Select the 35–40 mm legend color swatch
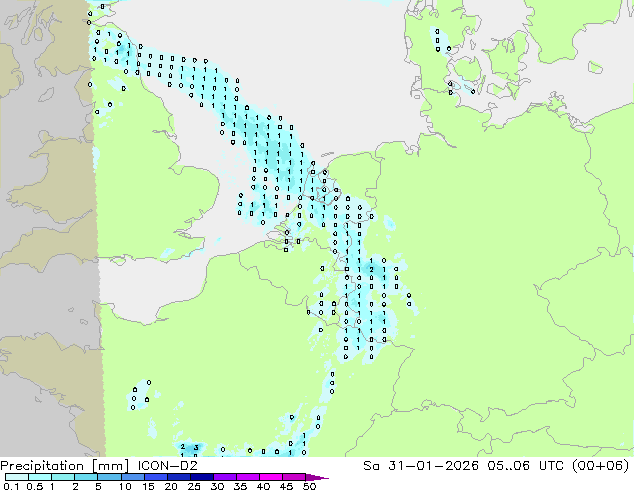 tap(247, 477)
